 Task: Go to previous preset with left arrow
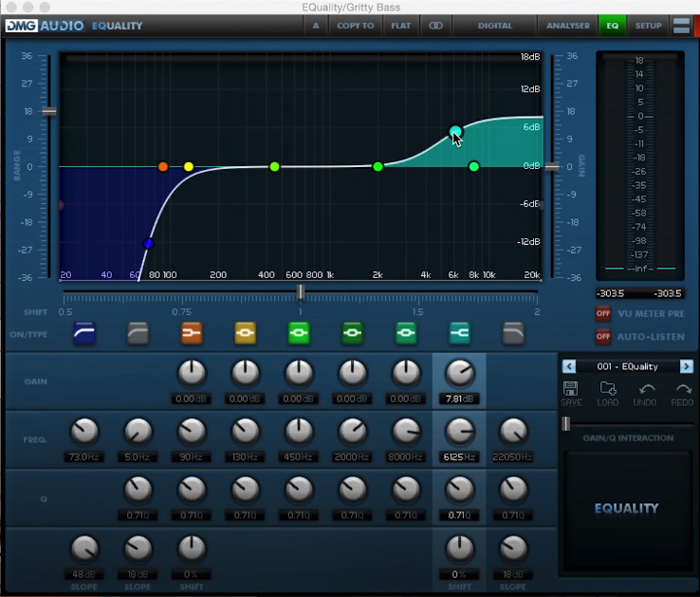point(569,366)
